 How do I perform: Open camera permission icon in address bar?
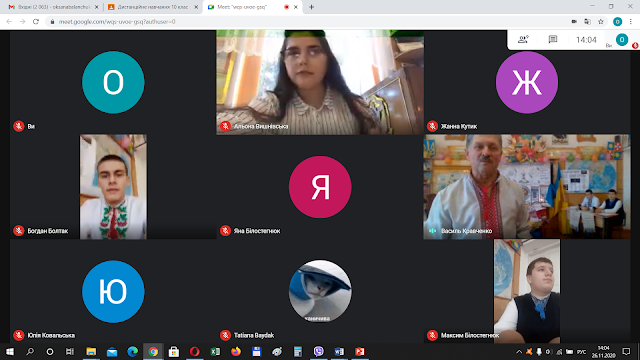point(574,22)
